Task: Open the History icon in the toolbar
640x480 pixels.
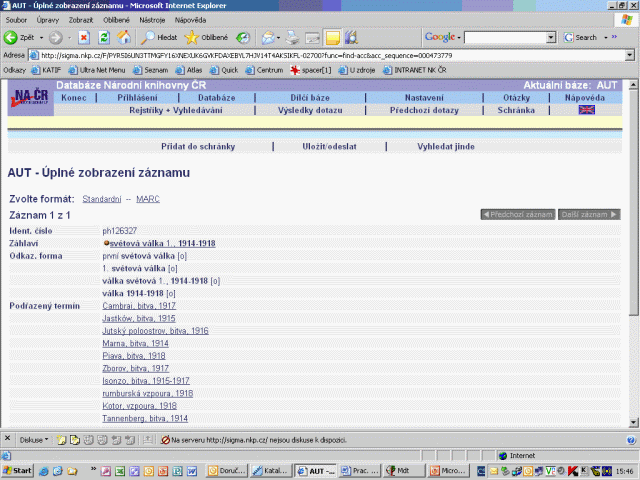Action: click(x=243, y=38)
